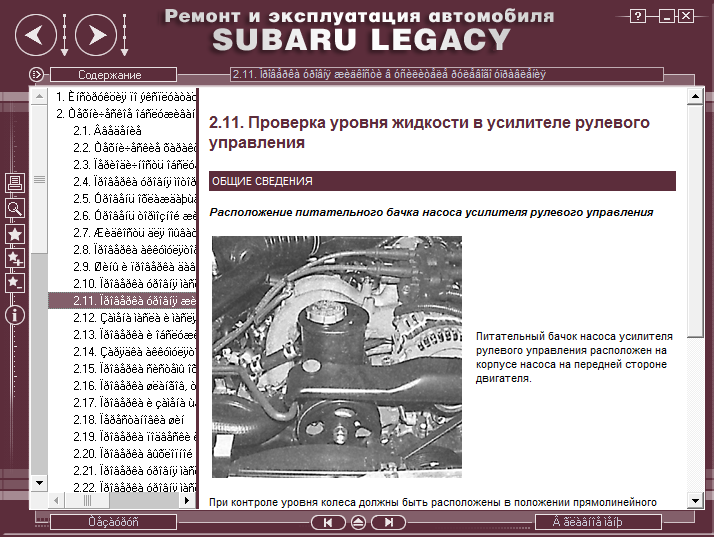Click the engine bay photo
This screenshot has height=537, width=714.
[x=337, y=357]
